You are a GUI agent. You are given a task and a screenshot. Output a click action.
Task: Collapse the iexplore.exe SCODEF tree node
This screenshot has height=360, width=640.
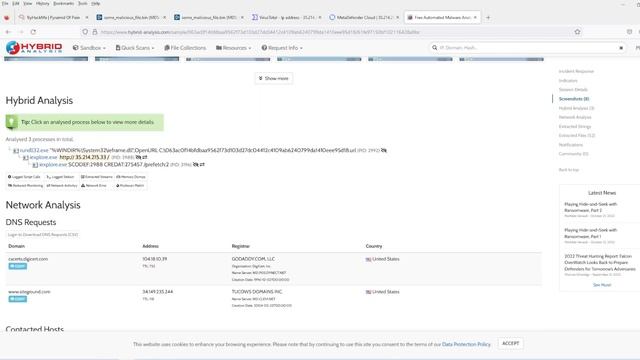point(35,165)
